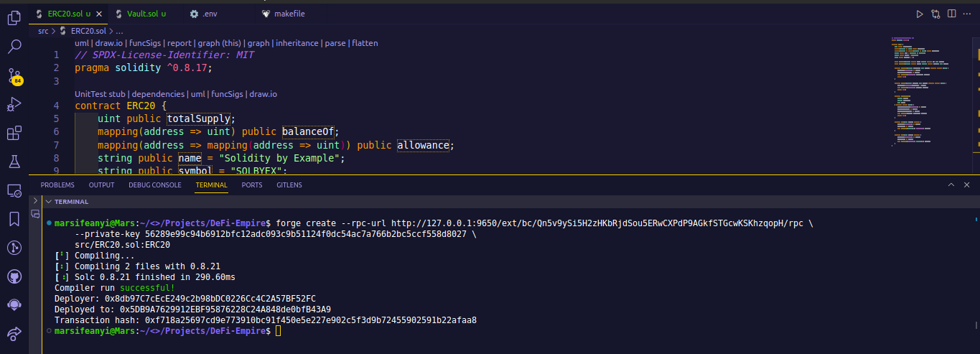Close the ERC20.sol tab
The image size is (980, 354).
tap(98, 14)
